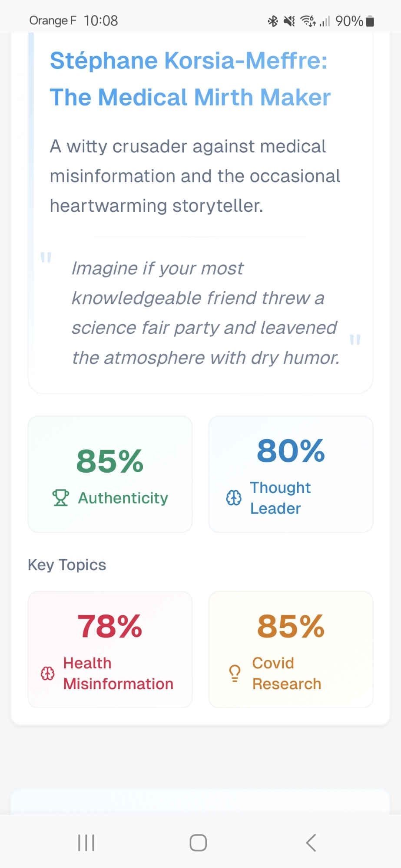Tap the italic quote about science fair party

[205, 313]
